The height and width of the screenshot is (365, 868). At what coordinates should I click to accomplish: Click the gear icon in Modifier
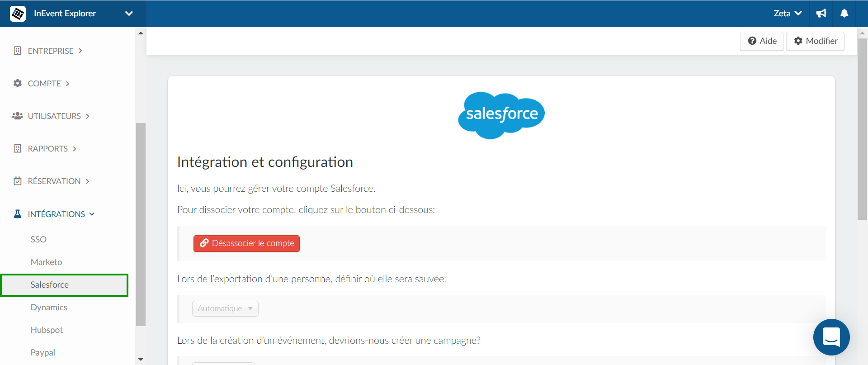(798, 41)
